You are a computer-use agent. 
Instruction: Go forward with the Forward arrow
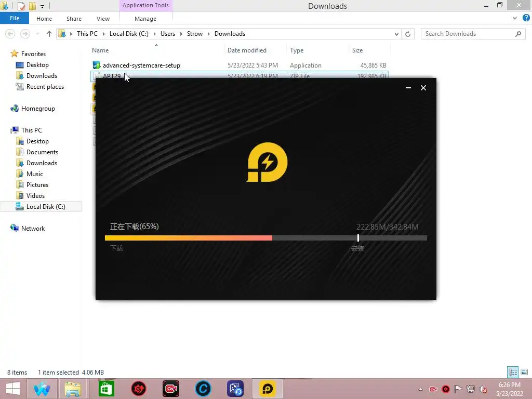(25, 34)
